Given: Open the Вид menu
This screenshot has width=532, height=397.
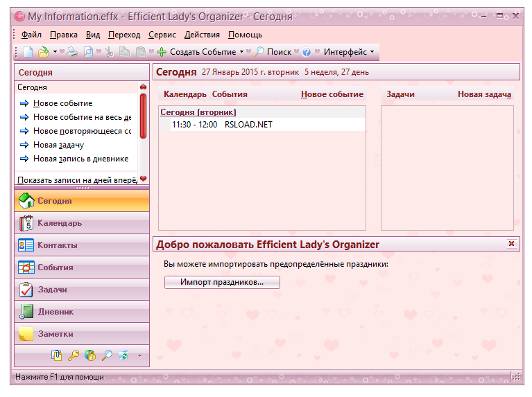Looking at the screenshot, I should click(x=93, y=35).
